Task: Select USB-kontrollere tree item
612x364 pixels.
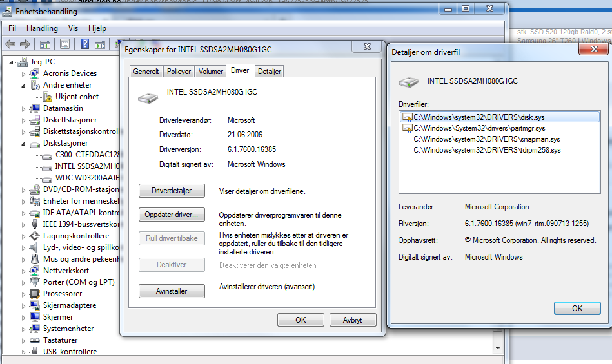Action: coord(70,351)
